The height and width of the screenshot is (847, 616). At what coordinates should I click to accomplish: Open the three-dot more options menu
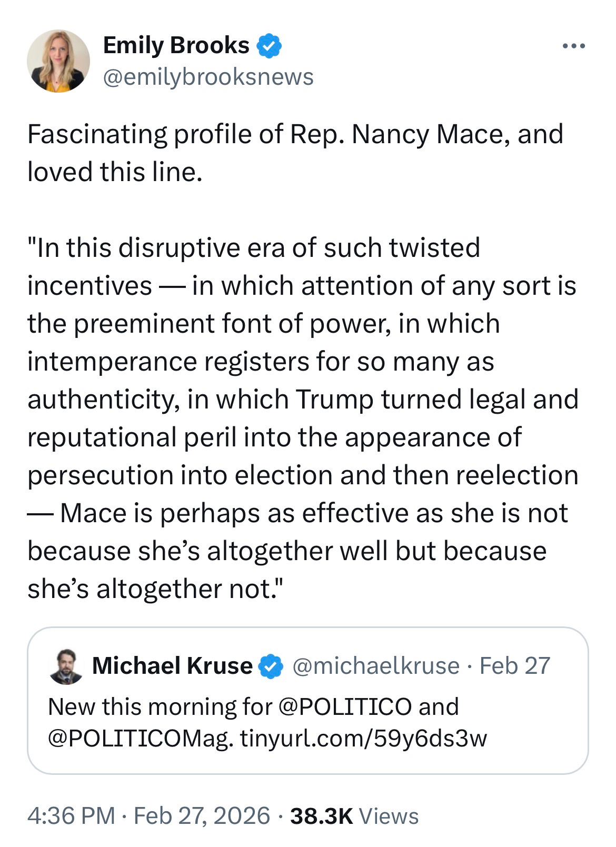pos(573,46)
